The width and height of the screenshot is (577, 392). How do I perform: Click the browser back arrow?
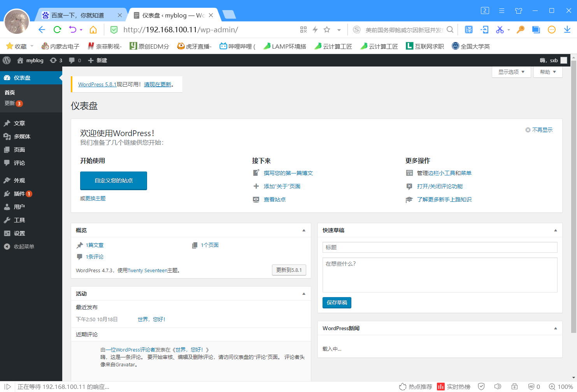coord(42,30)
